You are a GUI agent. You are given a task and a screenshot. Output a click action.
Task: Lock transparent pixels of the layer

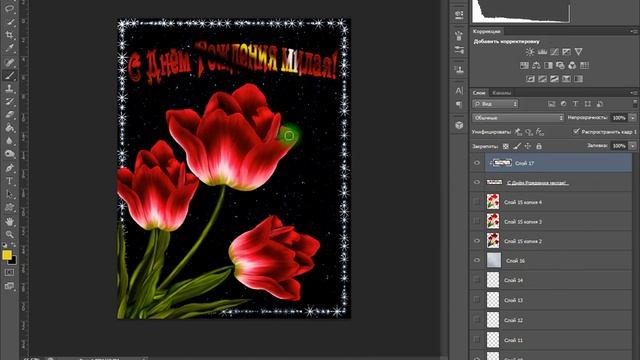tap(506, 146)
